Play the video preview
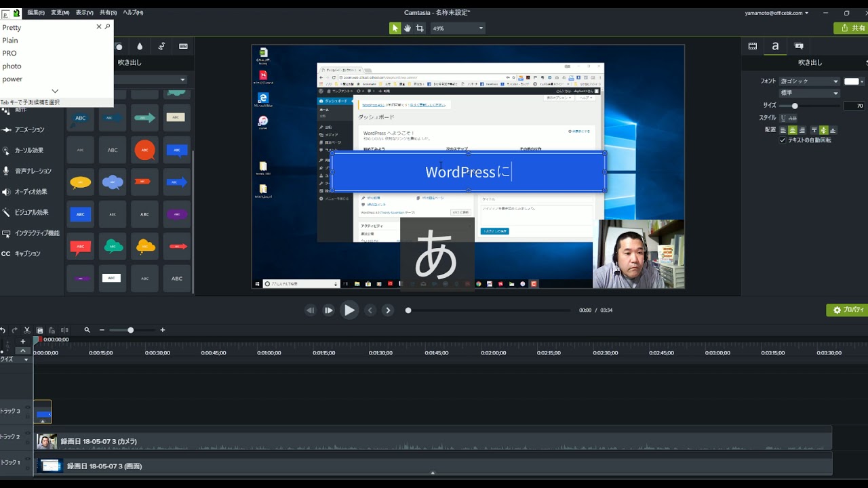This screenshot has height=488, width=868. click(x=349, y=310)
